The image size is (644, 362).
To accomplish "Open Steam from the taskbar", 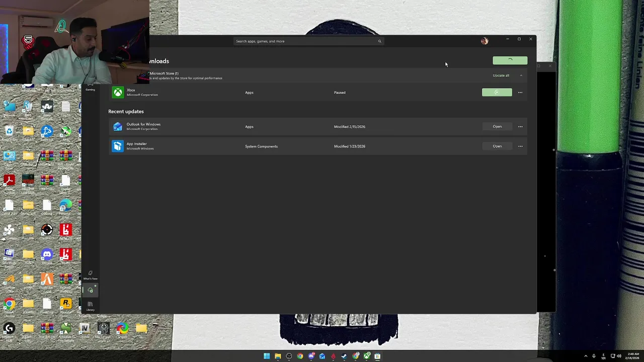I will point(344,356).
